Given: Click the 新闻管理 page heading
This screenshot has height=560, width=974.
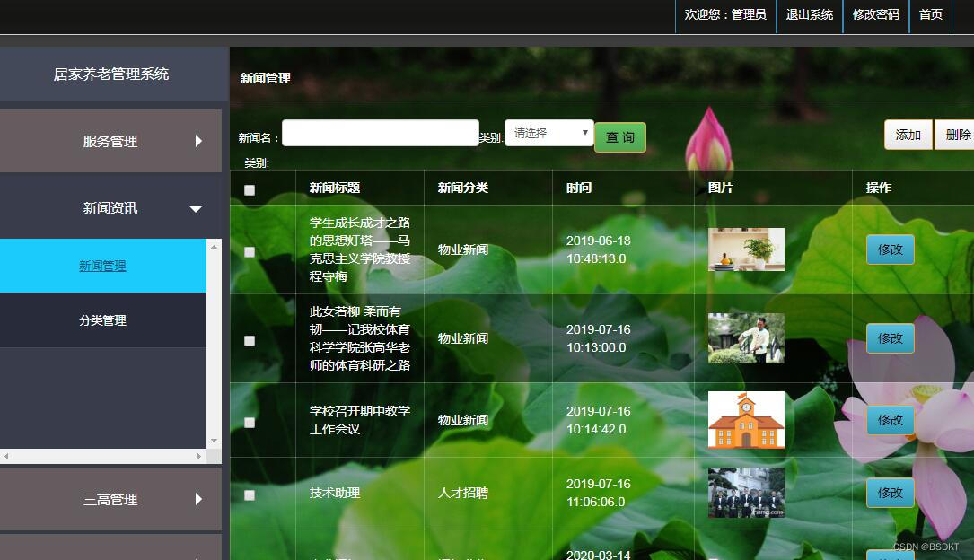Looking at the screenshot, I should tap(265, 78).
